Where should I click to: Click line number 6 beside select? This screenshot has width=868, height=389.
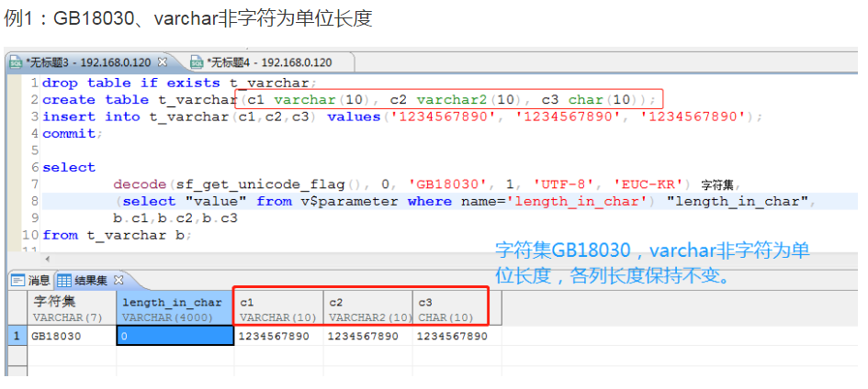pyautogui.click(x=35, y=167)
